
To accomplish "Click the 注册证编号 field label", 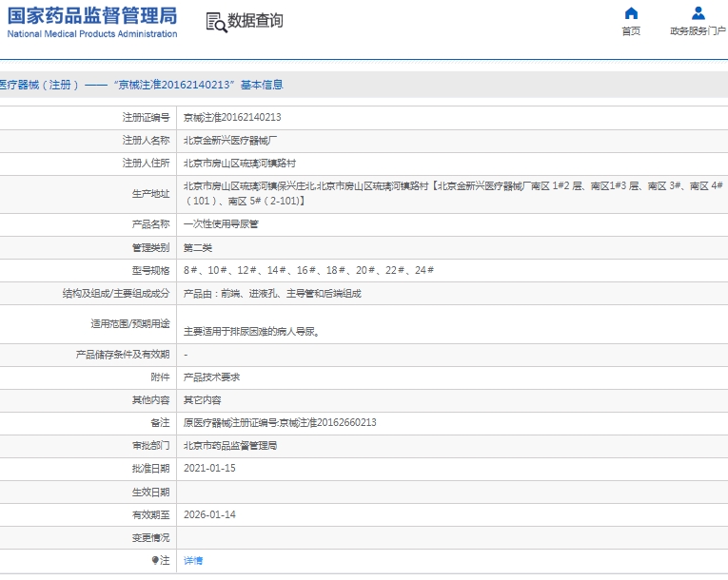I will (x=147, y=117).
